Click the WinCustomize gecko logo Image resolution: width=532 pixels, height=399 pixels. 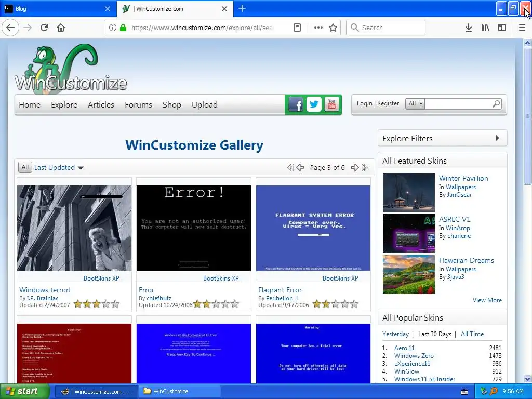[x=71, y=69]
